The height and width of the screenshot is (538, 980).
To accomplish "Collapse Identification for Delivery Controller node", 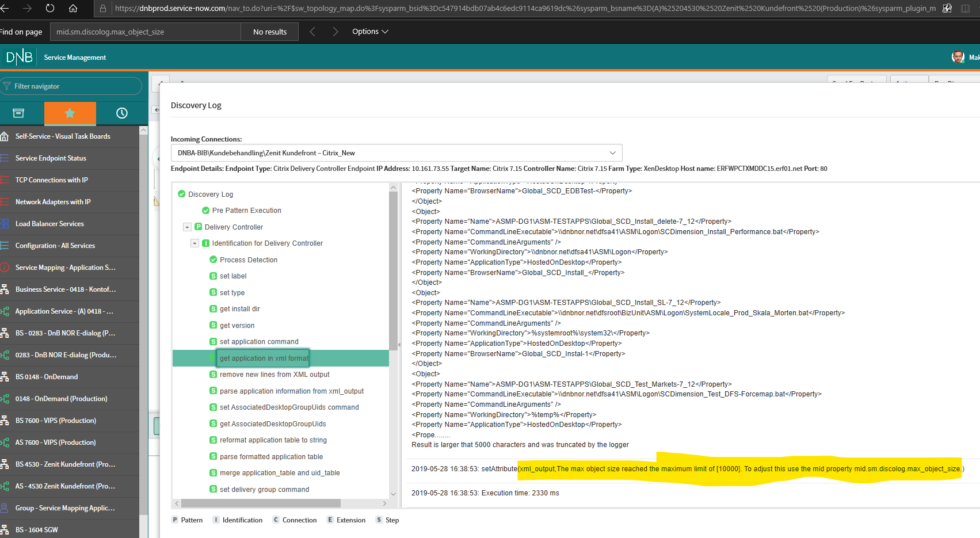I will [x=195, y=243].
